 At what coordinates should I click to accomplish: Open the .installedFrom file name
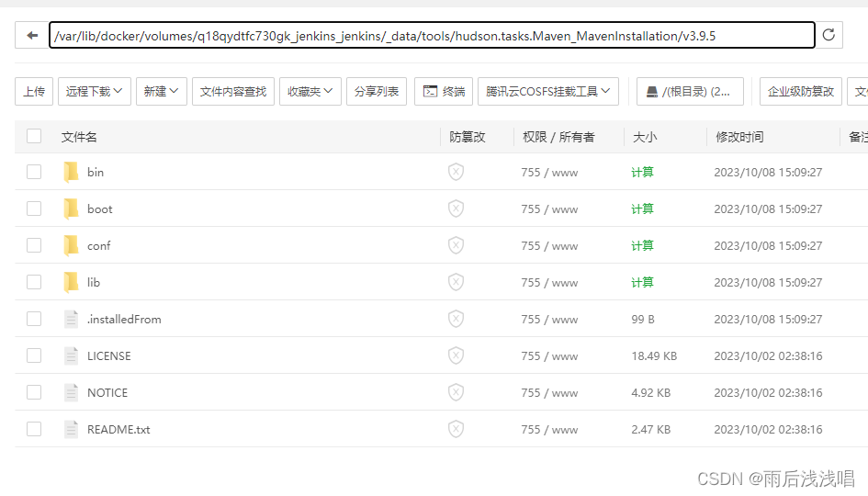pyautogui.click(x=124, y=320)
